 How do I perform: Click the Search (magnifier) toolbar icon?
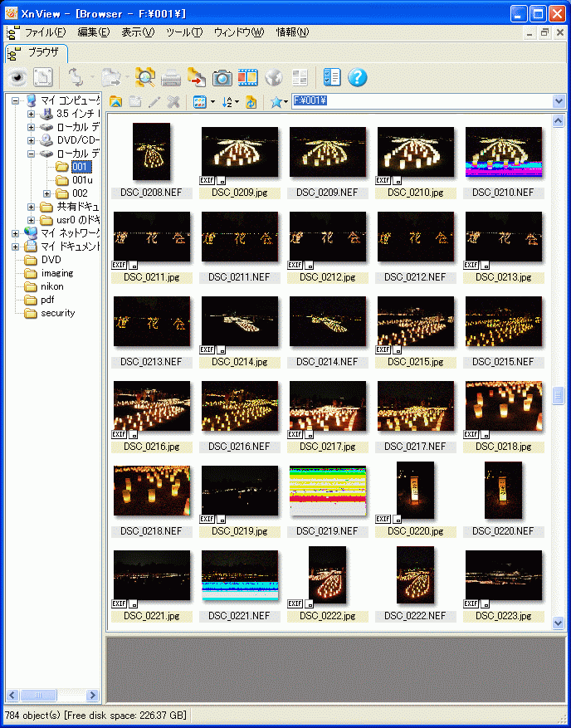coord(145,78)
